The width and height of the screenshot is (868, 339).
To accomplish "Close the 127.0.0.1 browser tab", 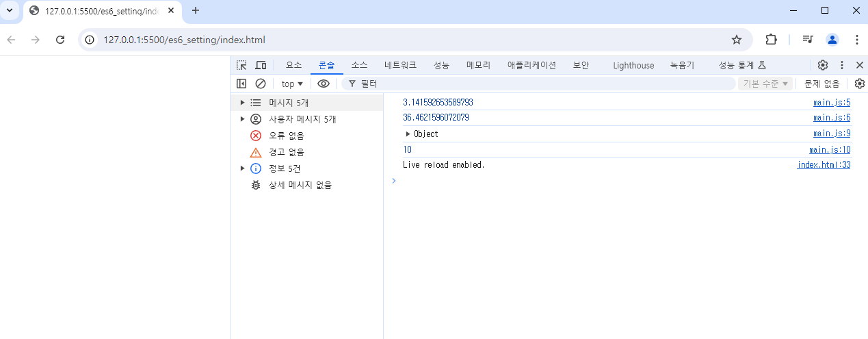I will (x=171, y=11).
